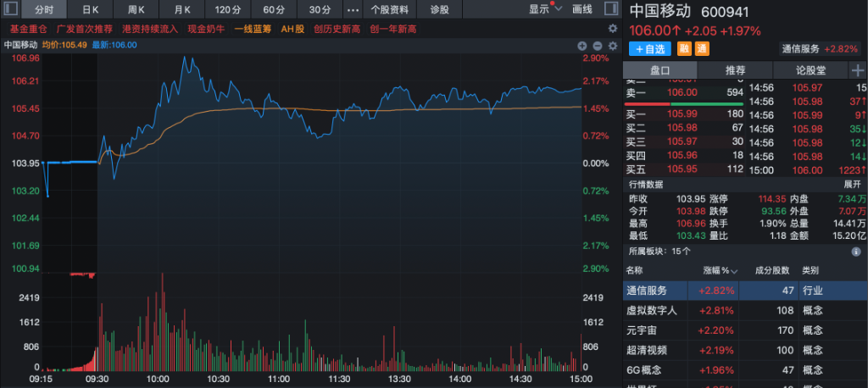Screen dimensions: 868x388
Task: Click 买二 bid price 105.98 row
Action: [x=684, y=128]
